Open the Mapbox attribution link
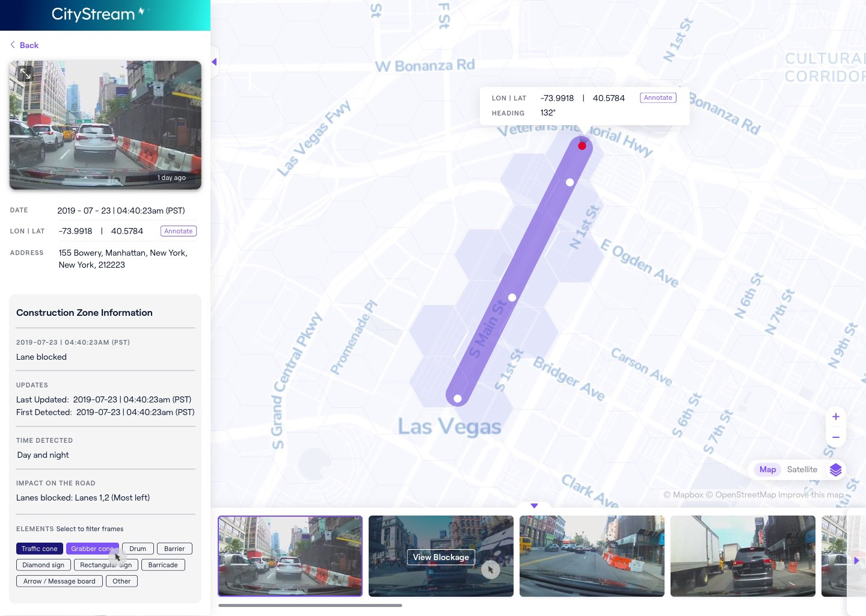866x616 pixels. click(683, 494)
